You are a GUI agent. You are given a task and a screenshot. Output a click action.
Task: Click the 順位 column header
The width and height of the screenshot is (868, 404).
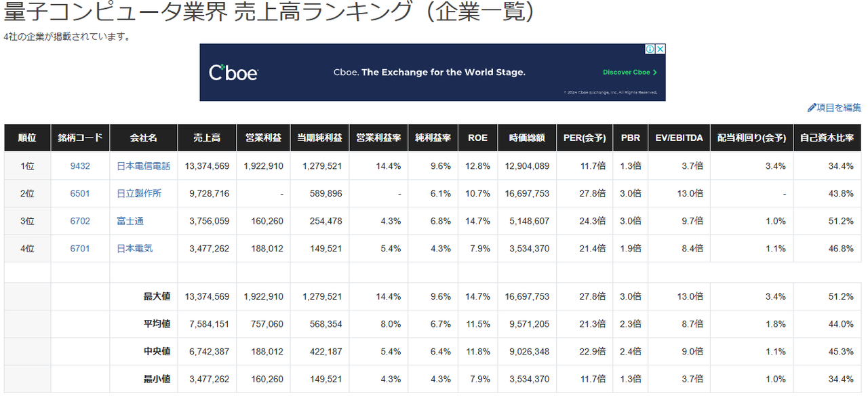(x=27, y=138)
